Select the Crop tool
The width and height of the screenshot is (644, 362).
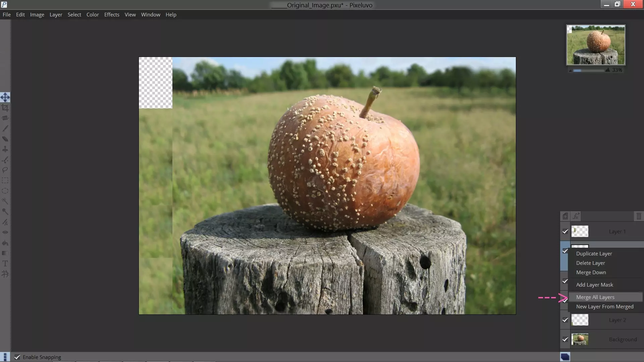[x=5, y=108]
